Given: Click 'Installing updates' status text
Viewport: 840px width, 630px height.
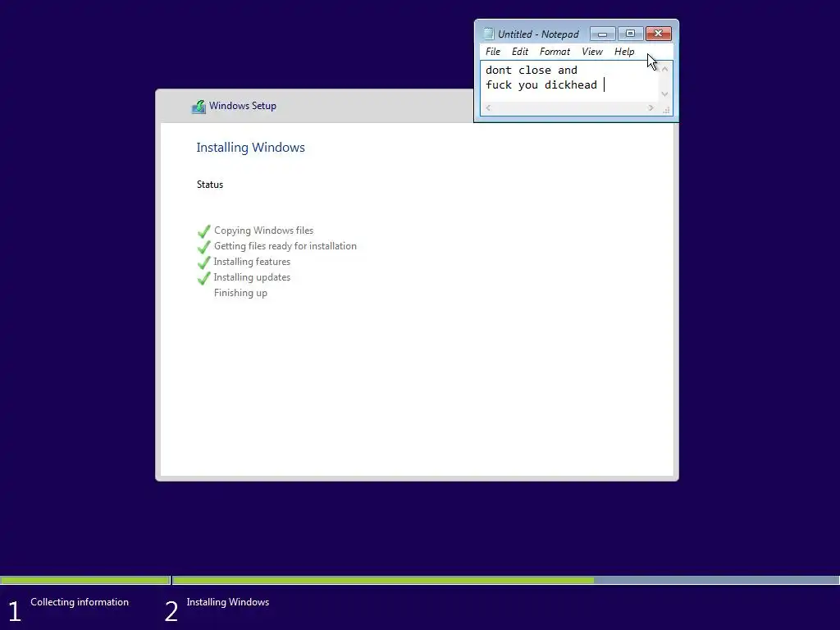Looking at the screenshot, I should point(252,277).
